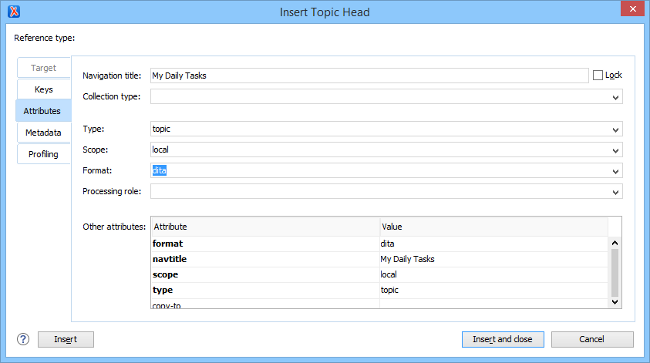Open the Type dropdown arrow
The image size is (650, 363).
point(616,130)
